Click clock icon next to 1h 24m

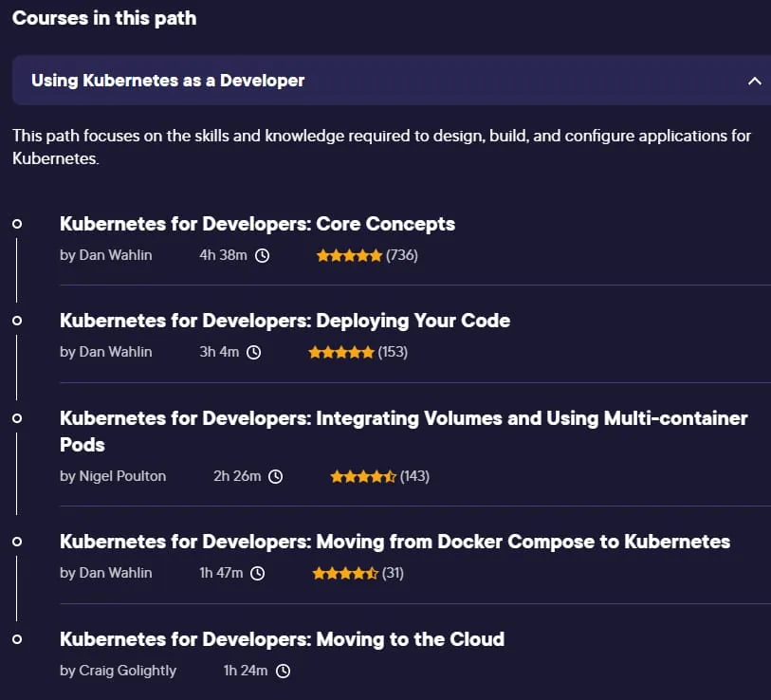pyautogui.click(x=284, y=671)
